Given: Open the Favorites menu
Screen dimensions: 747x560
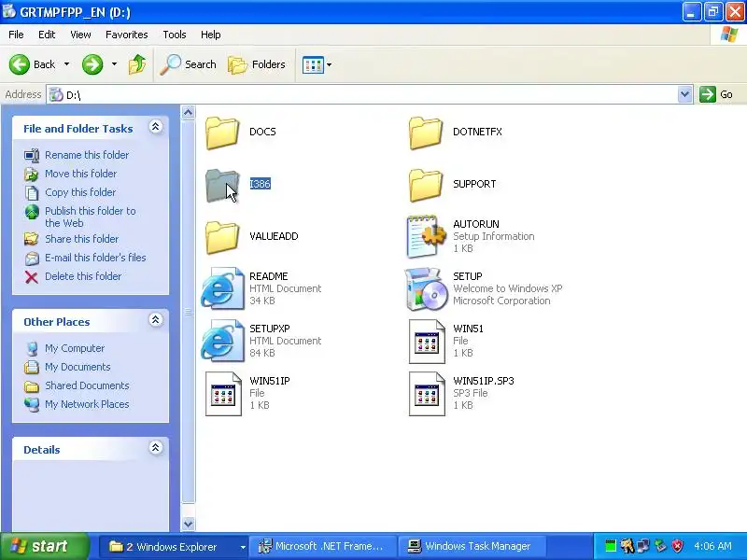Looking at the screenshot, I should [127, 35].
